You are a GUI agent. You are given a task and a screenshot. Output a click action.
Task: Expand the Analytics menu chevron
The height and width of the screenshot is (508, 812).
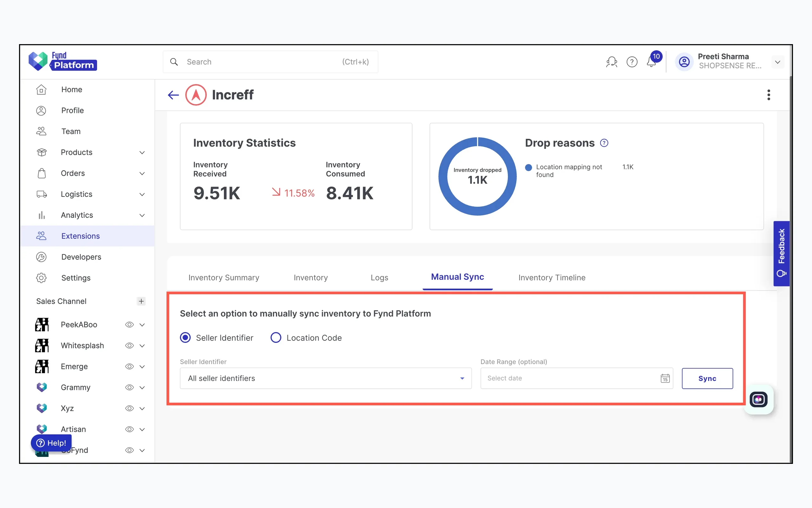tap(142, 215)
